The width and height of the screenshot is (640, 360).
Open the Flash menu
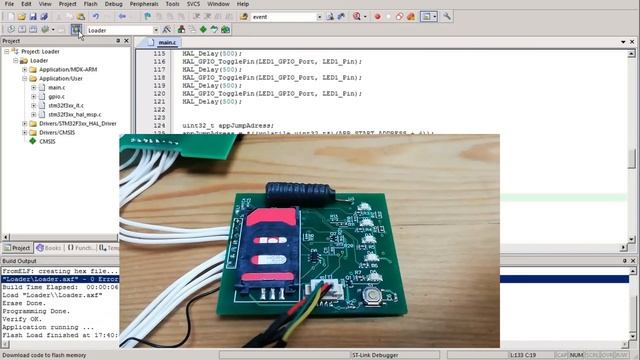tap(90, 4)
